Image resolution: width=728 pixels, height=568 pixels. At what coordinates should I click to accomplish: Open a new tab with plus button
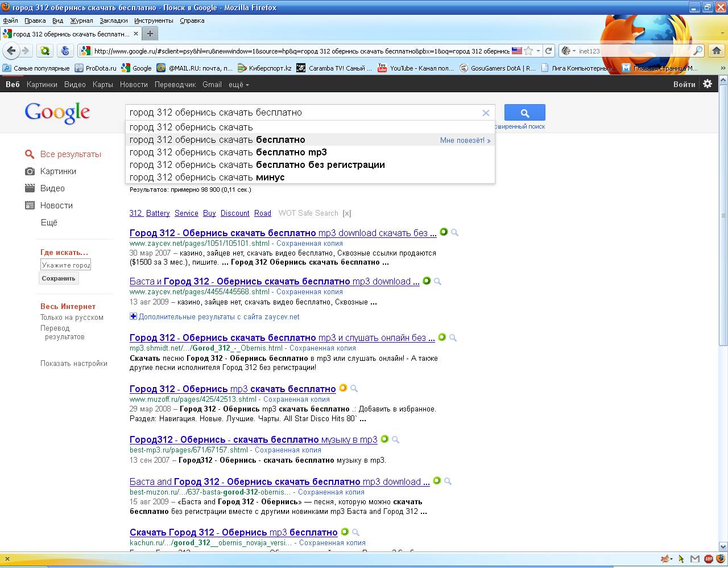coord(150,34)
